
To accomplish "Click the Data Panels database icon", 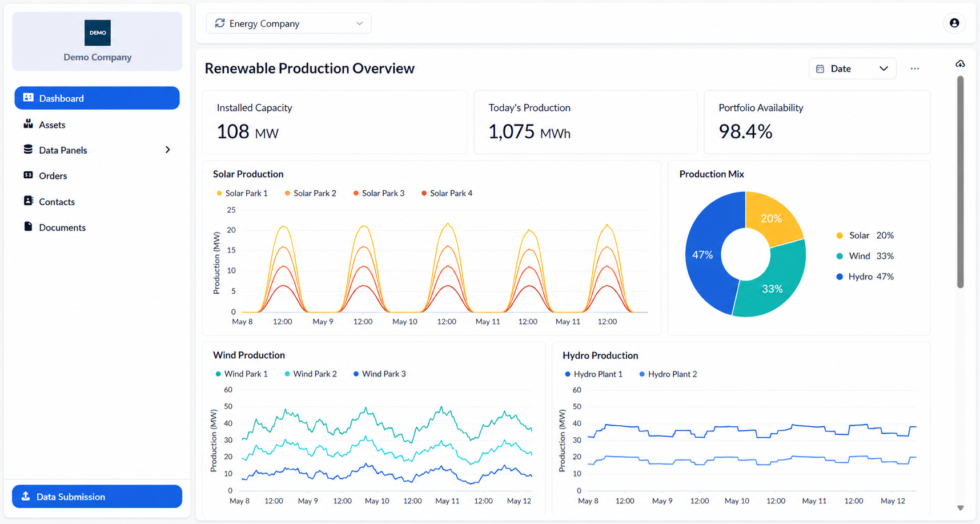I will [28, 149].
